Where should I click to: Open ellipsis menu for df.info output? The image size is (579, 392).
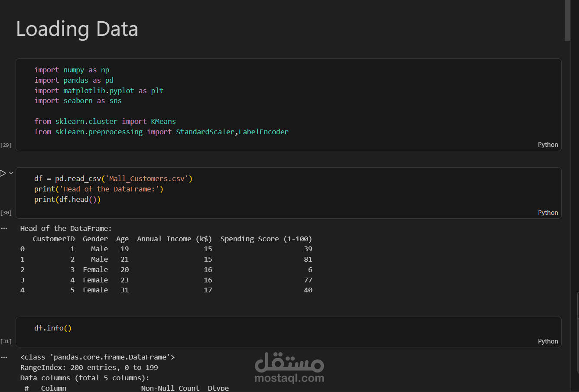pyautogui.click(x=4, y=357)
